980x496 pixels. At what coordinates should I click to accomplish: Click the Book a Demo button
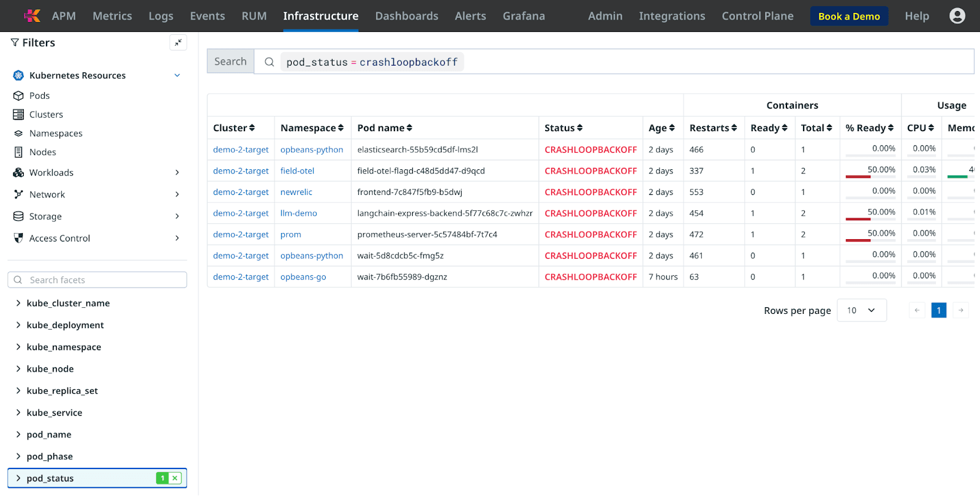point(849,16)
